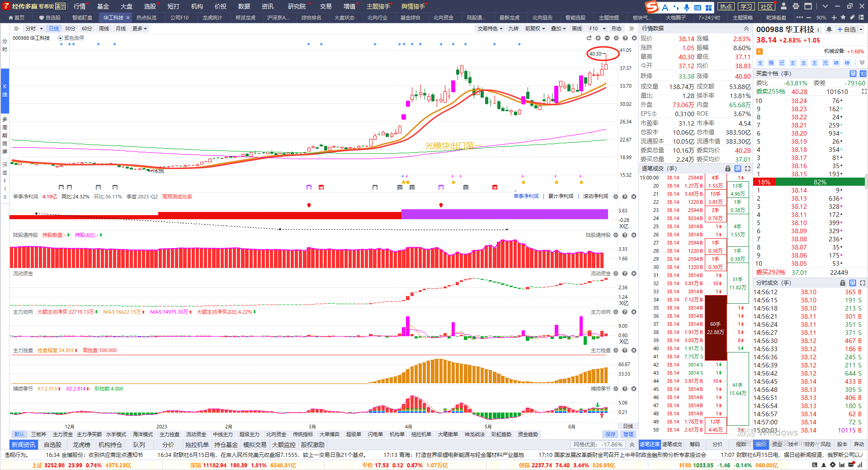Click Sogou input method S logo
Screen dimensions: 868x470
651,7
